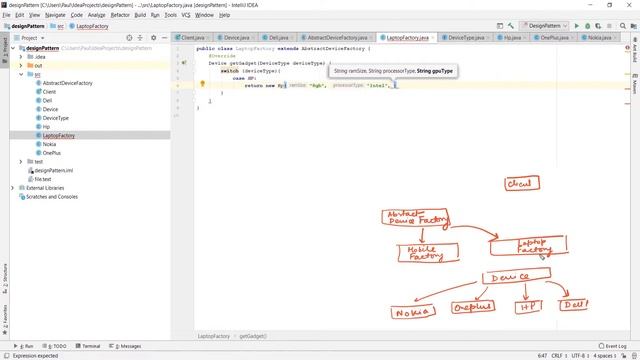The image size is (640, 360).
Task: Change the UTF-8 file encoding in status bar
Action: coord(580,356)
